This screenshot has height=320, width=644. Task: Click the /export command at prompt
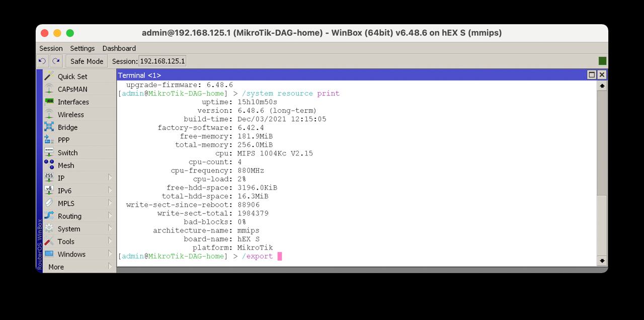click(257, 256)
